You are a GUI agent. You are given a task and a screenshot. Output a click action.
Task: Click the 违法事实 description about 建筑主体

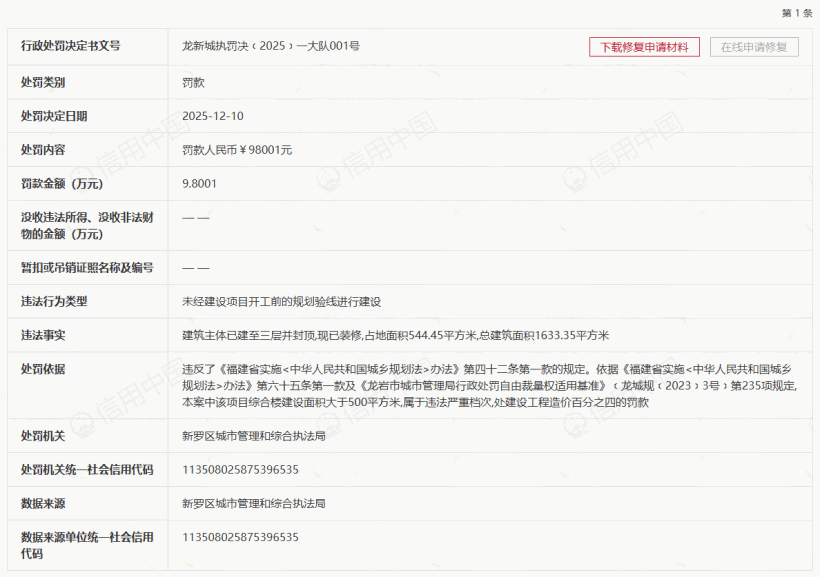coord(395,335)
